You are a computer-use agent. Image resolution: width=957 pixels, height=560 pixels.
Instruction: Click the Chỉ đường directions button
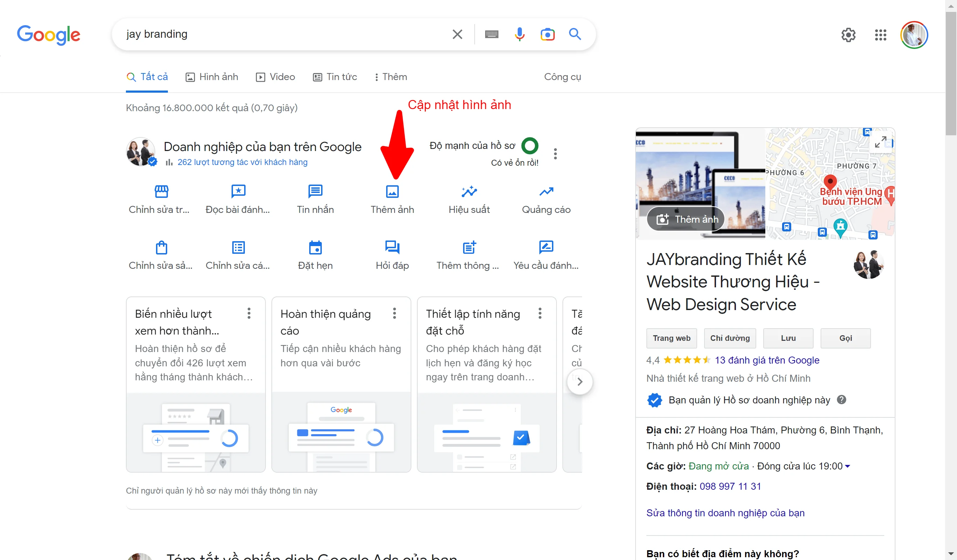tap(730, 338)
